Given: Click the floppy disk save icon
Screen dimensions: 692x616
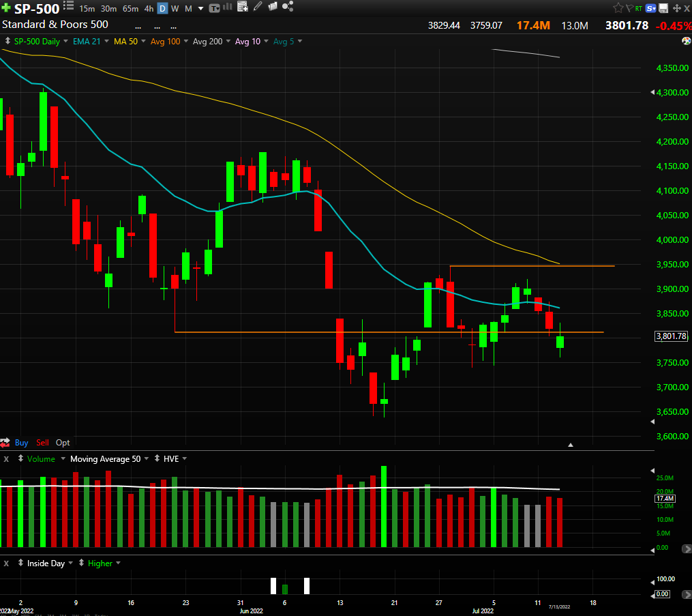Looking at the screenshot, I should pyautogui.click(x=663, y=8).
